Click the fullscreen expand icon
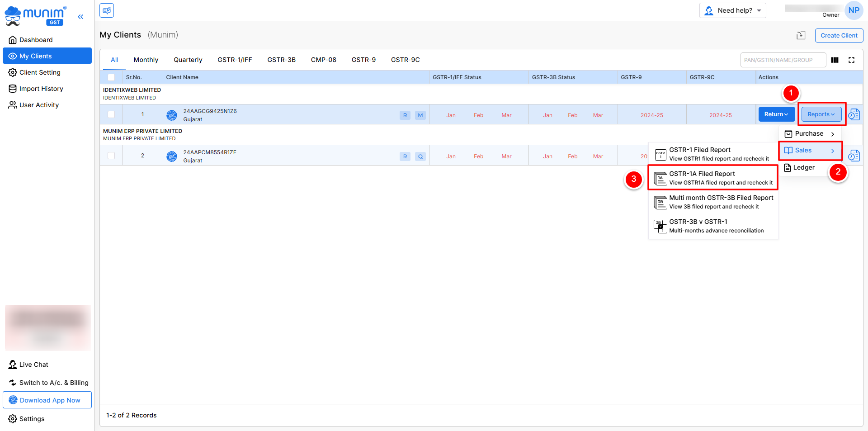This screenshot has height=431, width=868. pyautogui.click(x=851, y=60)
